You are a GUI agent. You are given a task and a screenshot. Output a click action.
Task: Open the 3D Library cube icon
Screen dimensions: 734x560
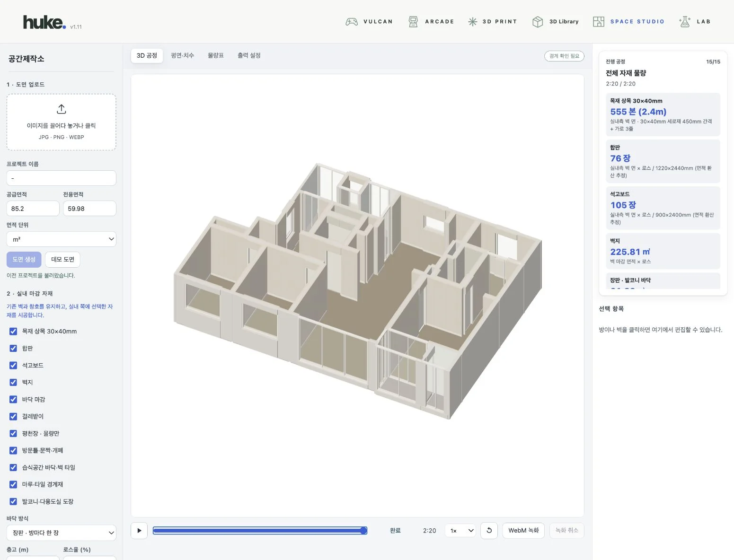click(538, 22)
